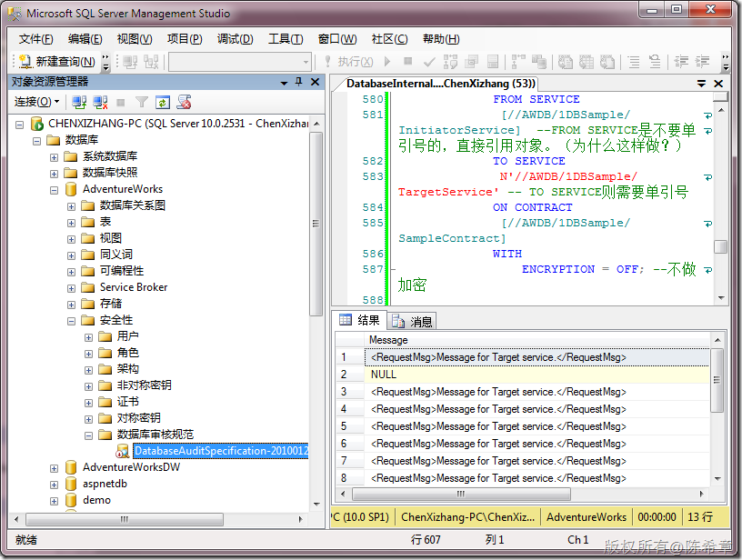
Task: Click the query editor vertical scrollbar thumb
Action: (x=720, y=247)
